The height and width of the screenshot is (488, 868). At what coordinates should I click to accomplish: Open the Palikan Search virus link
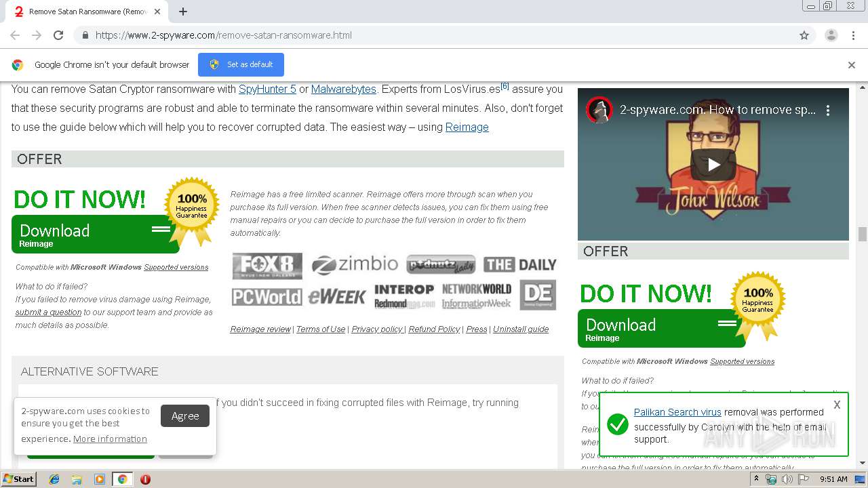point(677,412)
